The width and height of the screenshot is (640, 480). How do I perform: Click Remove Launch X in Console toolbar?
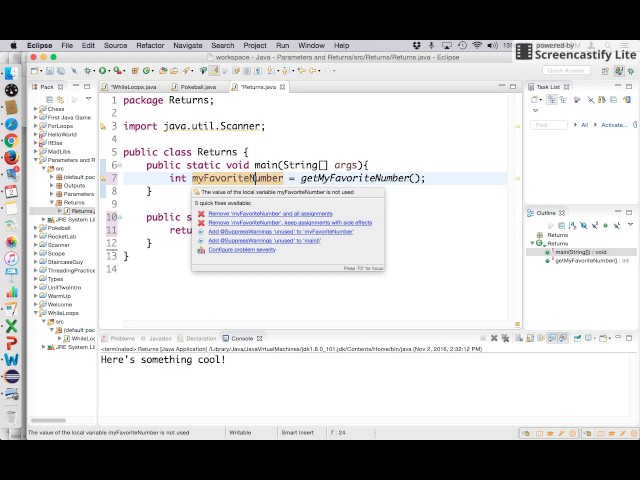click(x=494, y=338)
